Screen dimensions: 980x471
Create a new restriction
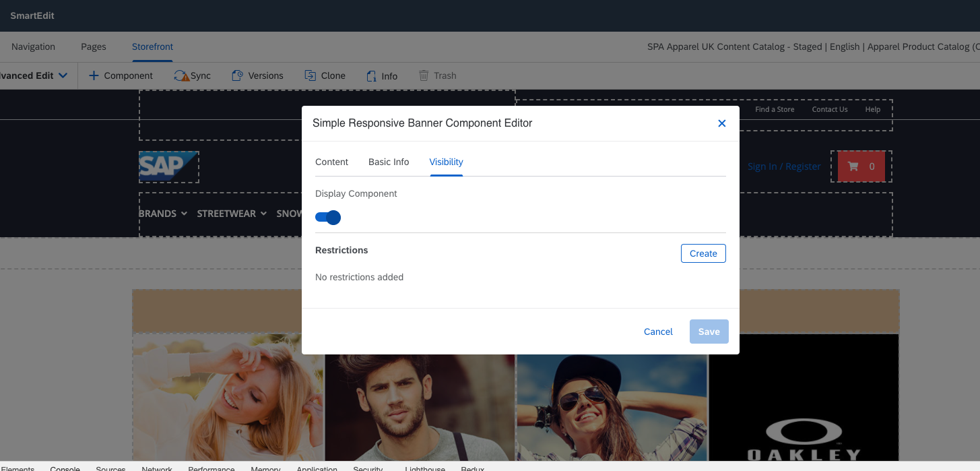click(703, 253)
